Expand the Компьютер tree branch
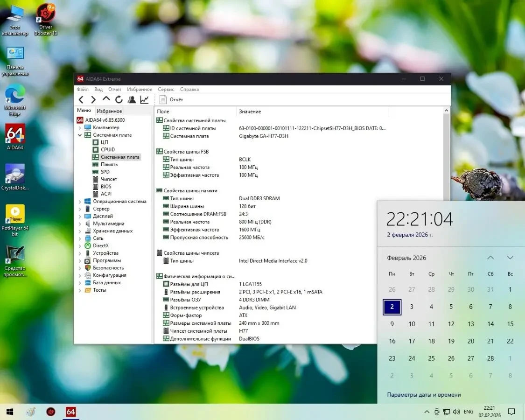The height and width of the screenshot is (420, 525). 80,127
